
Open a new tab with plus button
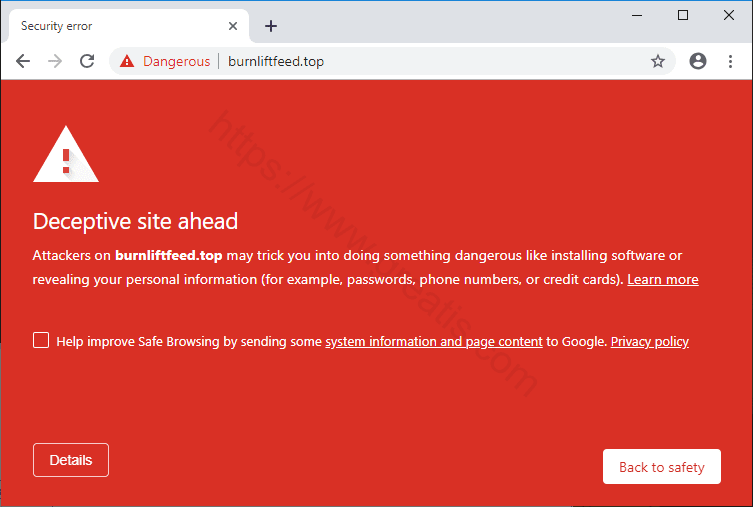point(271,26)
